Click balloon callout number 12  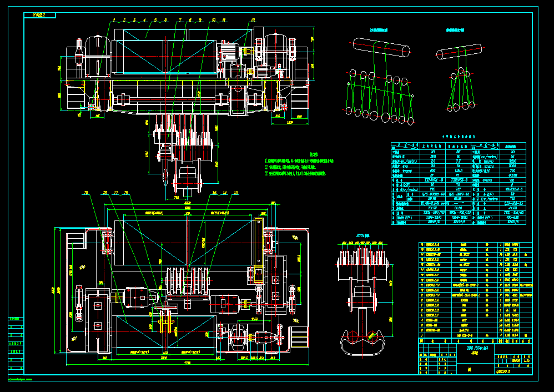tap(253, 21)
